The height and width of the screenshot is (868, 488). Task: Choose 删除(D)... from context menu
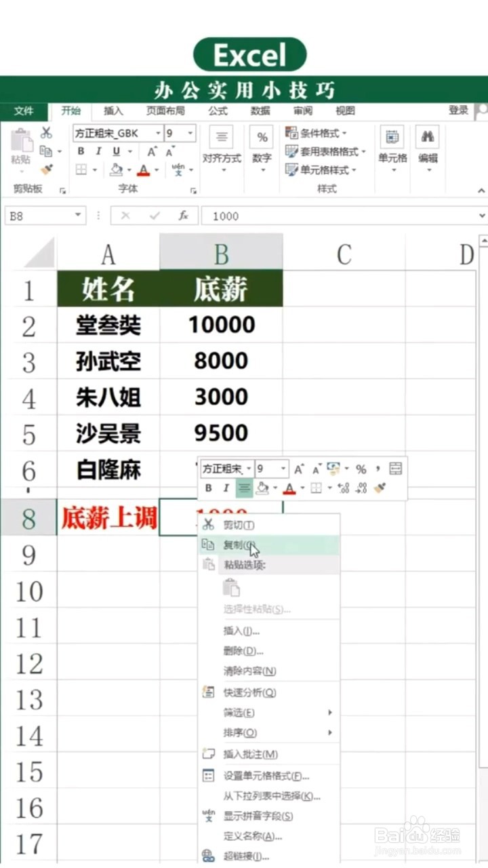click(269, 651)
